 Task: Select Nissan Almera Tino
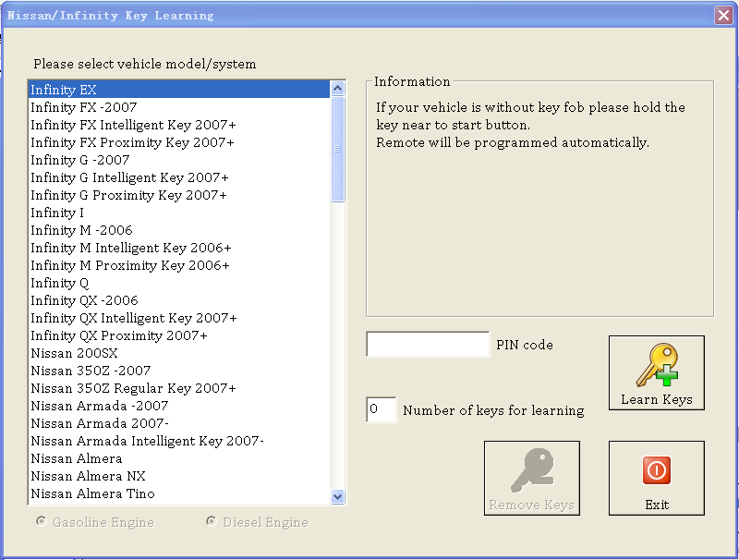coord(179,493)
